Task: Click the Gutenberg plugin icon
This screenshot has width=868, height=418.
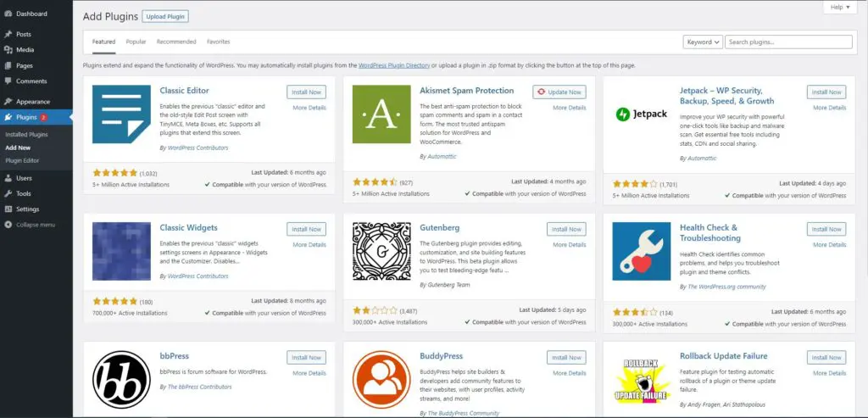Action: coord(381,251)
